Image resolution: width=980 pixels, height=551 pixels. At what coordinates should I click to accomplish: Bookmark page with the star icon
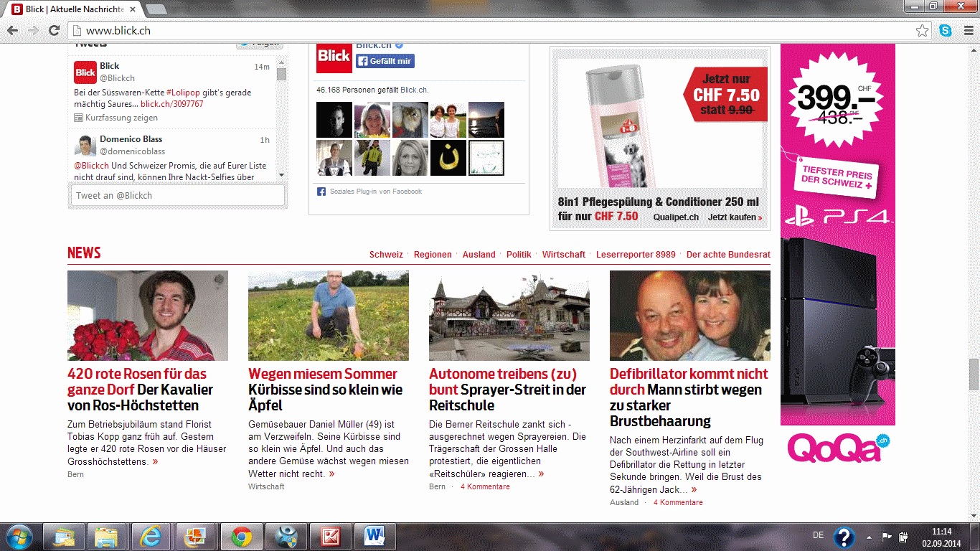922,31
